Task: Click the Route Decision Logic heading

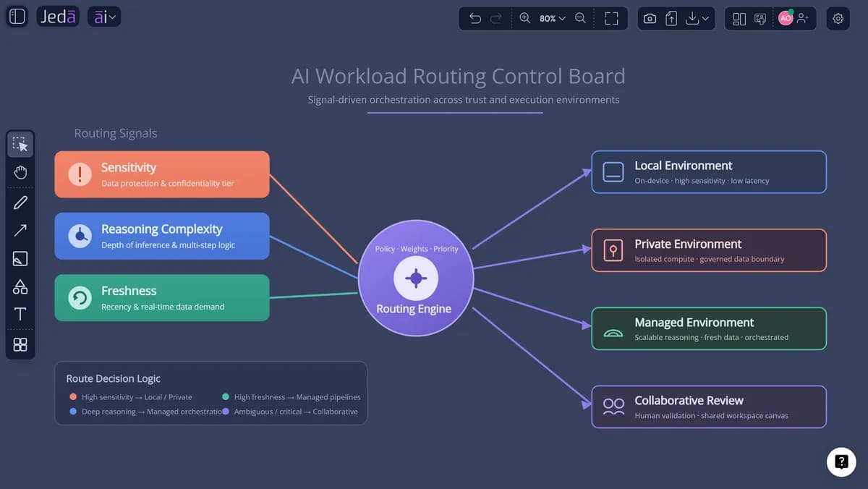Action: click(114, 378)
